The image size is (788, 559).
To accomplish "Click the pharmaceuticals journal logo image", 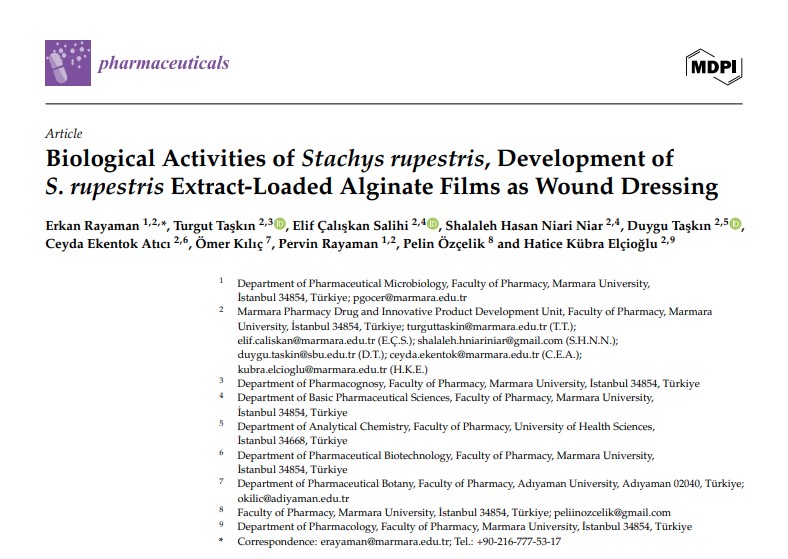I will click(67, 63).
